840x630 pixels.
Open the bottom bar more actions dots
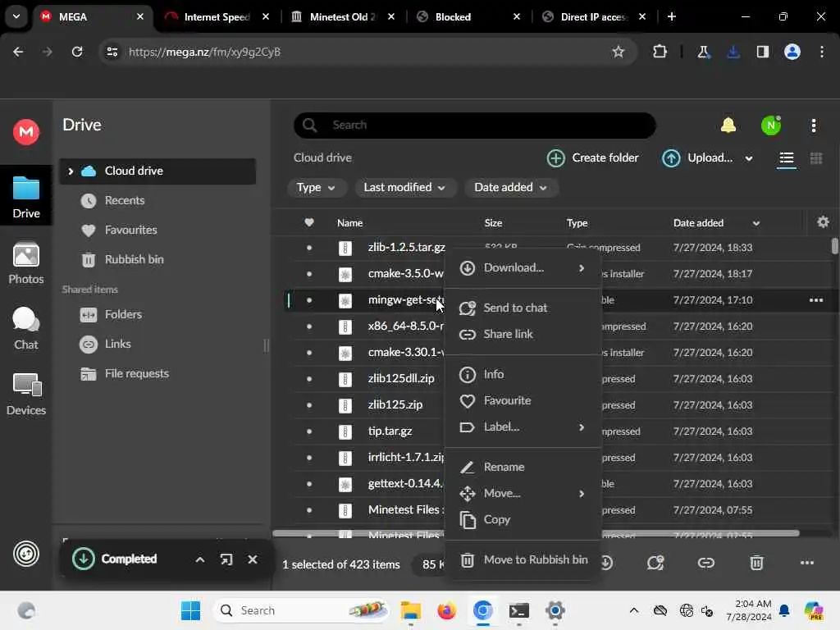807,563
